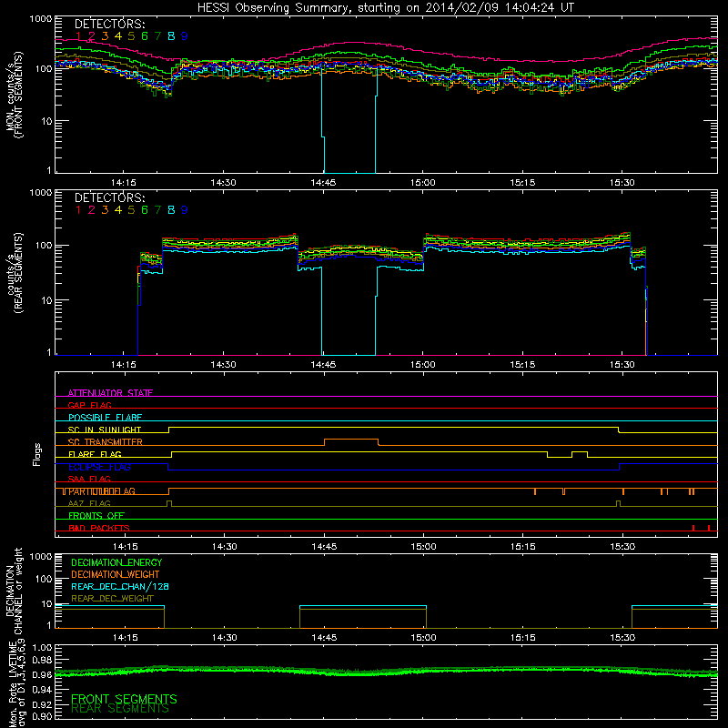Click 15:30 tick label under Flags plot
This screenshot has width=728, height=728.
[x=622, y=547]
